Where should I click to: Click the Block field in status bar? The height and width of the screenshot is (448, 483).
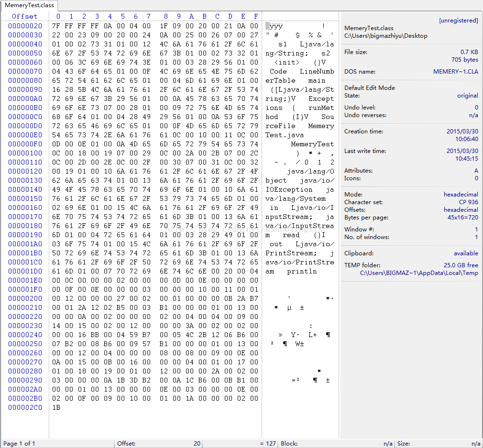[336, 444]
